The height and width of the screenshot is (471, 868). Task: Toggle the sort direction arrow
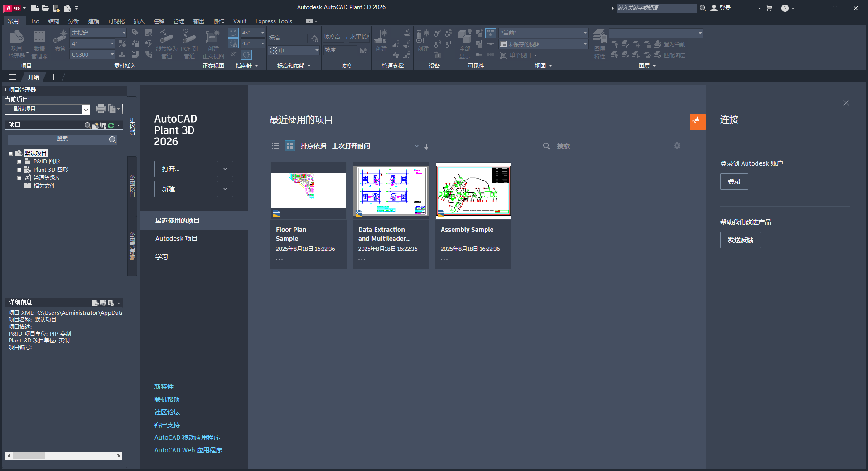pyautogui.click(x=426, y=146)
